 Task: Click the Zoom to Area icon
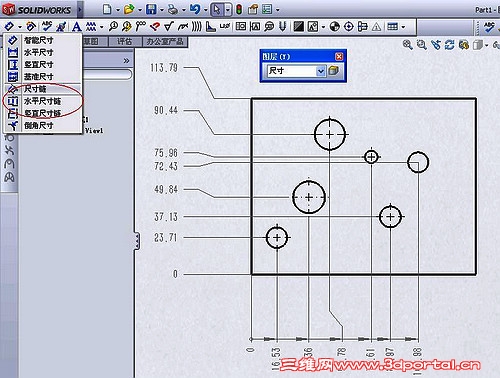(x=422, y=45)
